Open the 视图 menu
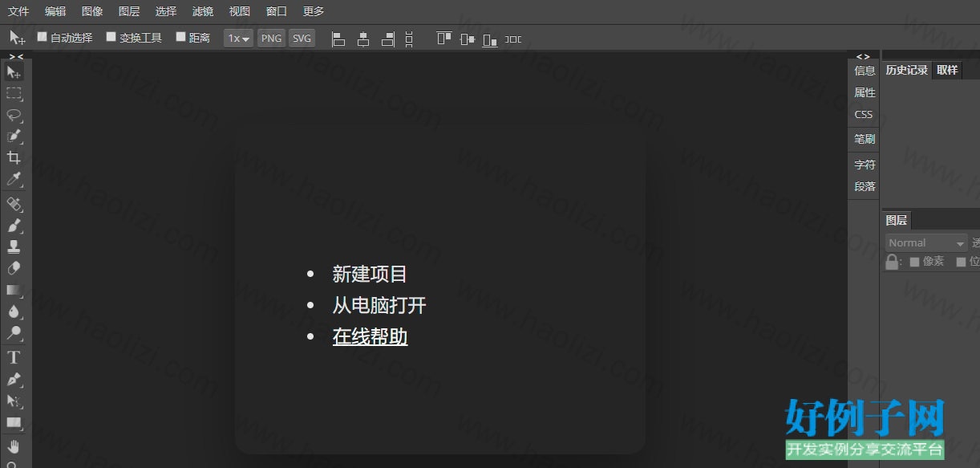 tap(240, 11)
